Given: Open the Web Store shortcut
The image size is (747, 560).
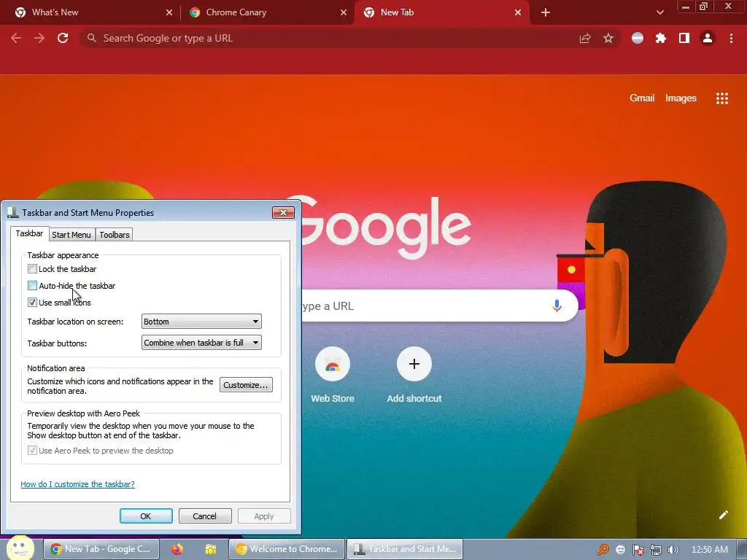Looking at the screenshot, I should pyautogui.click(x=333, y=376).
